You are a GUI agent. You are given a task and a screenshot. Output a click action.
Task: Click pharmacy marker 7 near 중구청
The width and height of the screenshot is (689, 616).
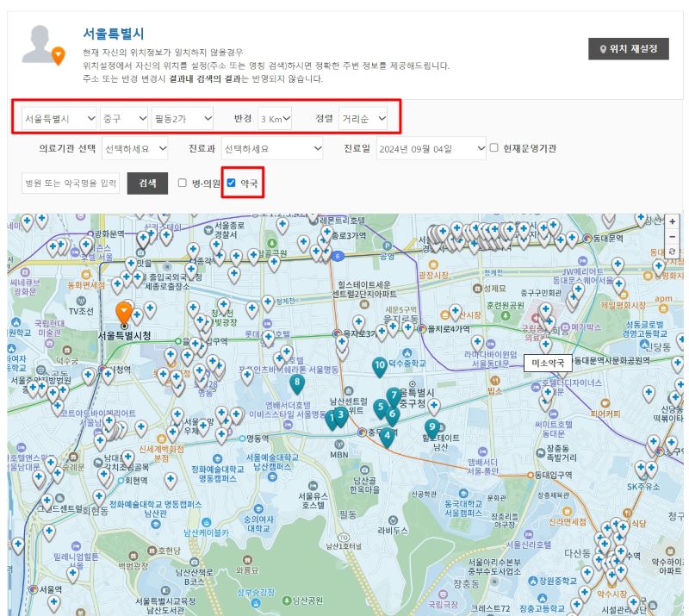click(x=394, y=394)
